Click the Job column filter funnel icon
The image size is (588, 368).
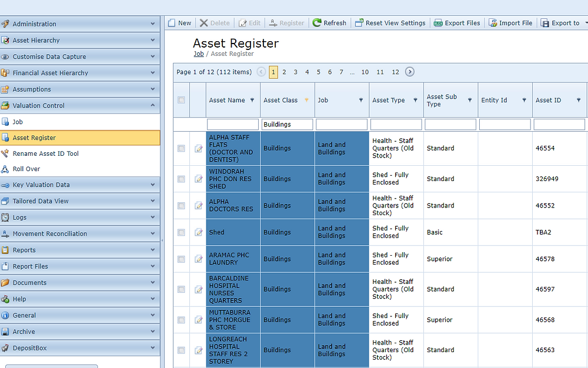[x=361, y=100]
